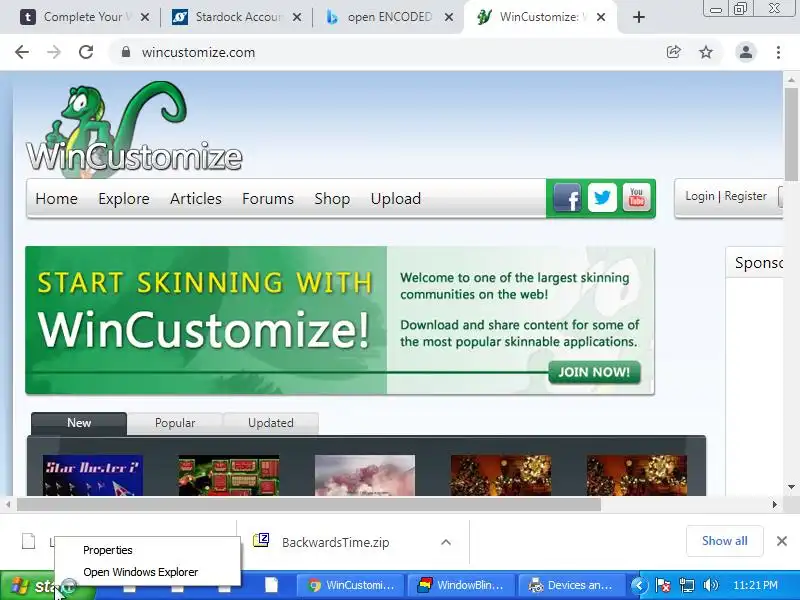Open the Star Buster skin thumbnail
The height and width of the screenshot is (600, 800).
pos(93,476)
